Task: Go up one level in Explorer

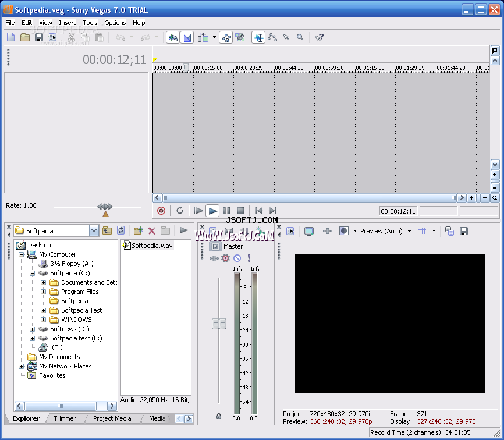Action: click(x=107, y=230)
